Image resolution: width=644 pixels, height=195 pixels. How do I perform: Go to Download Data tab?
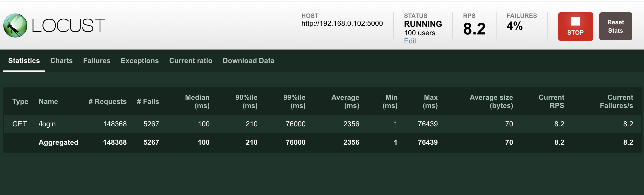(x=248, y=61)
